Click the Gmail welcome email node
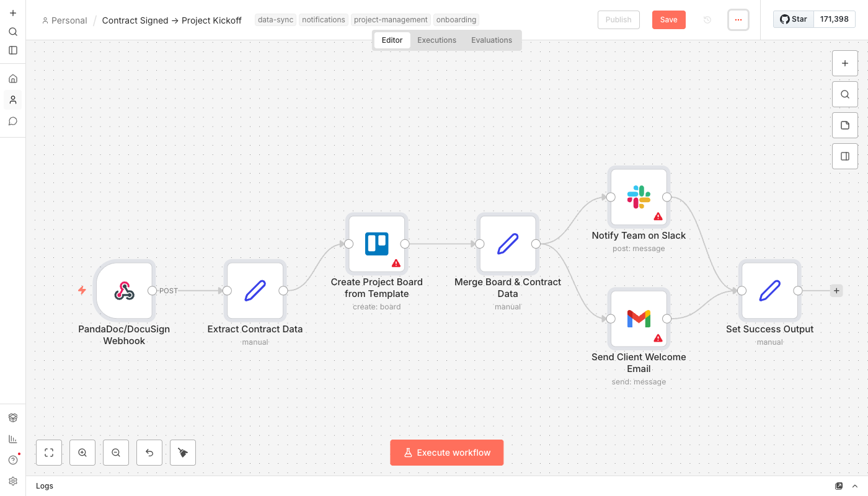 [638, 319]
